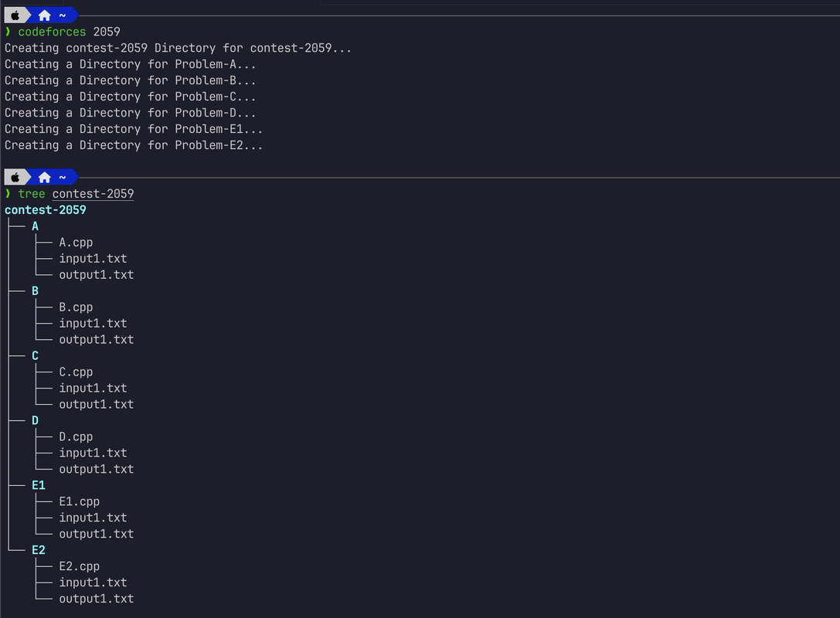The image size is (840, 618).
Task: Select the 'Directory for Problem-A' line
Action: point(130,64)
